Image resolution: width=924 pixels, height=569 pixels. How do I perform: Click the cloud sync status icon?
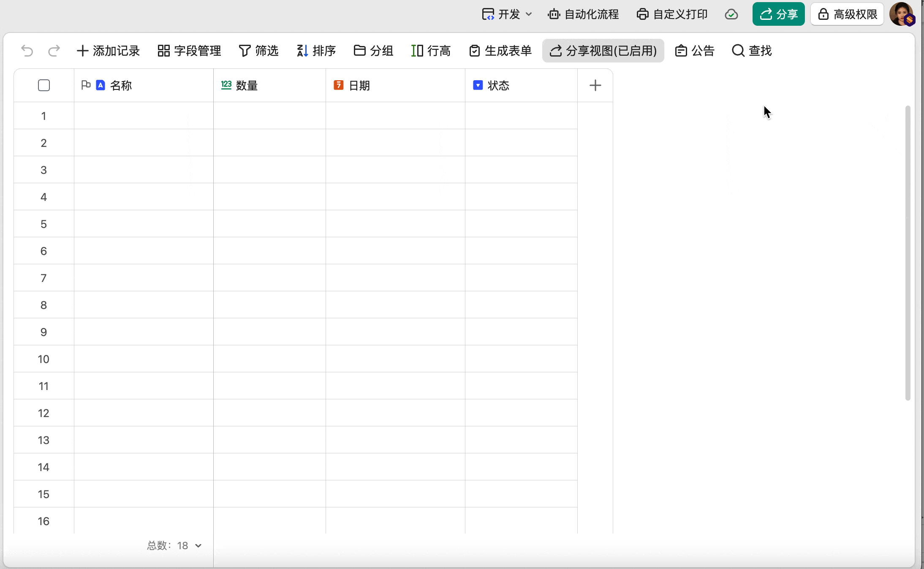731,14
